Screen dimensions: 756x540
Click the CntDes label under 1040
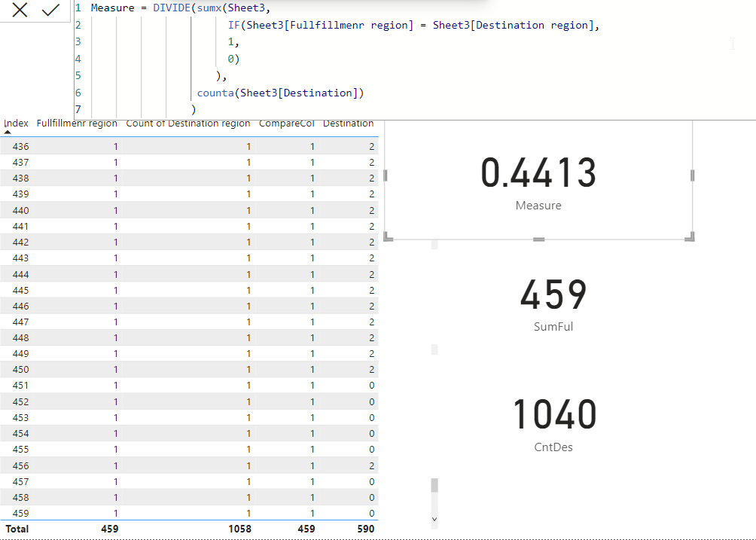[x=553, y=447]
